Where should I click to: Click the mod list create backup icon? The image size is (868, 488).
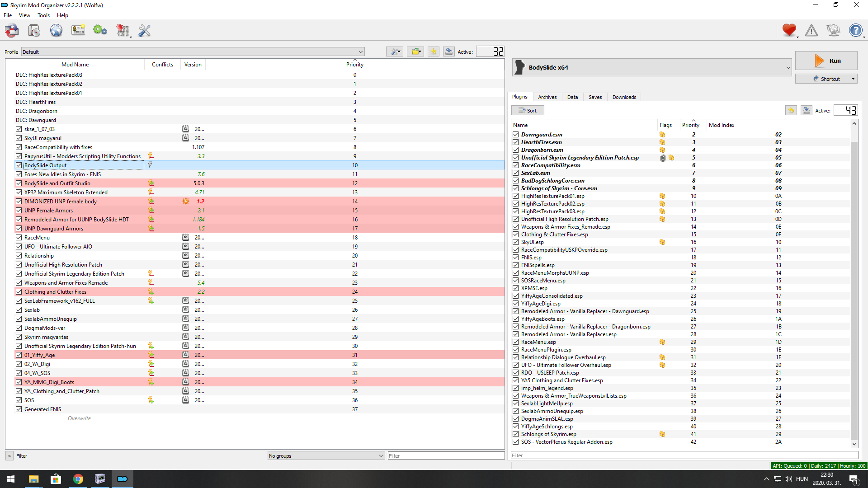click(448, 52)
